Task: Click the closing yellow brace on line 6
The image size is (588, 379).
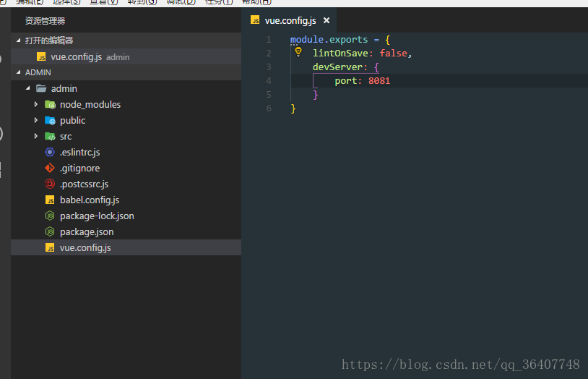Action: tap(293, 108)
